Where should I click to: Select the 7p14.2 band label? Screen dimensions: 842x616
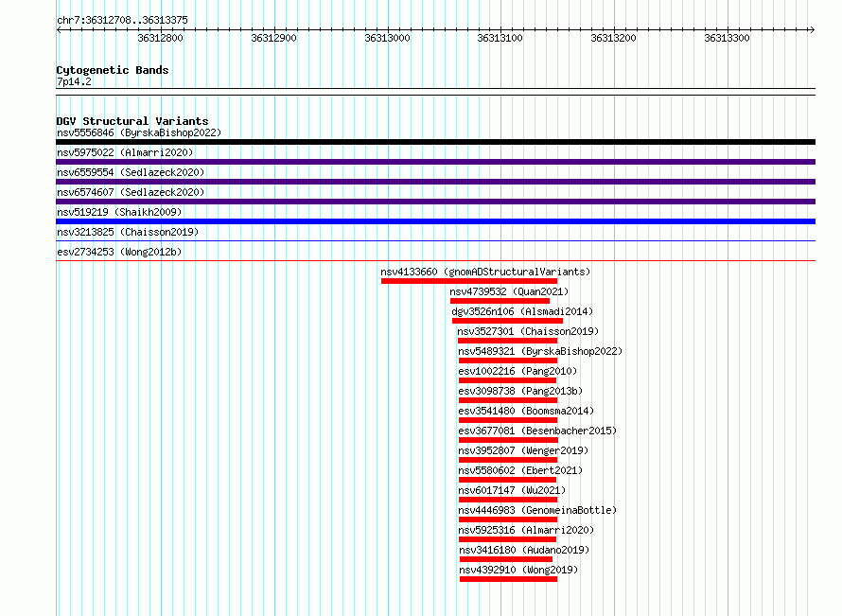(74, 81)
